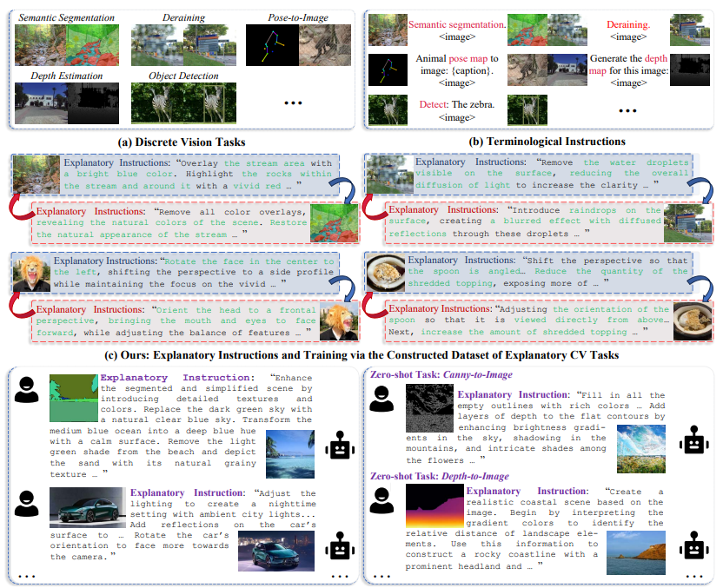The image size is (723, 588).
Task: Select the zebra image with bounding box in panel (a)
Action: coord(210,103)
